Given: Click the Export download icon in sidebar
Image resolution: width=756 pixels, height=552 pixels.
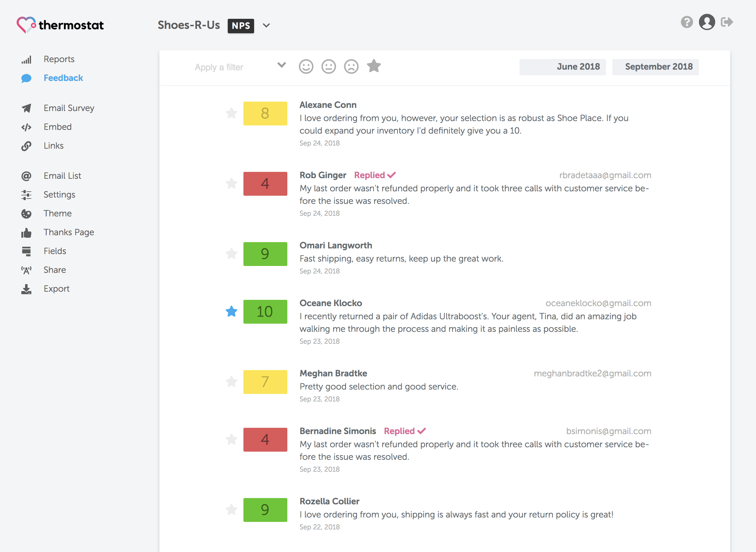Looking at the screenshot, I should (26, 289).
